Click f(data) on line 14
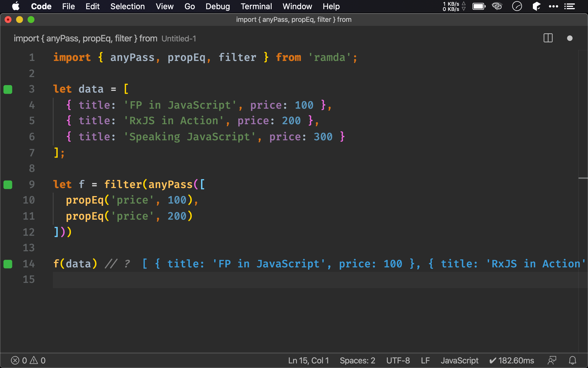 point(76,264)
